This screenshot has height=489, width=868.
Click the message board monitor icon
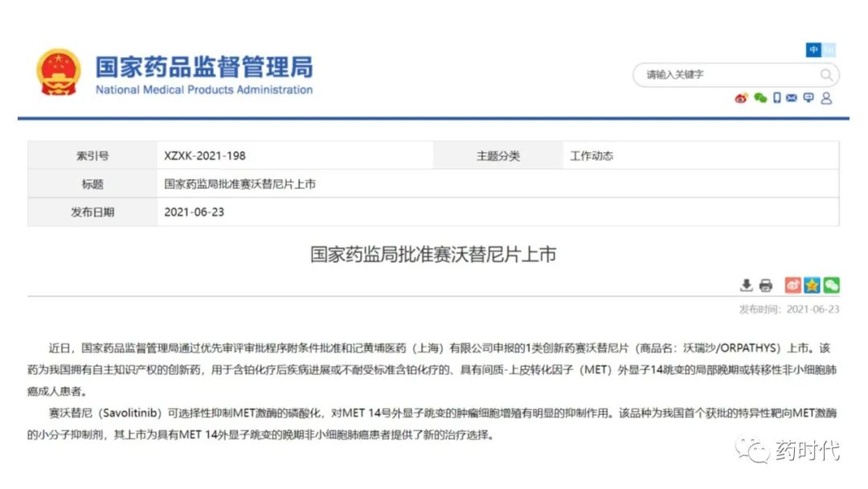[809, 98]
